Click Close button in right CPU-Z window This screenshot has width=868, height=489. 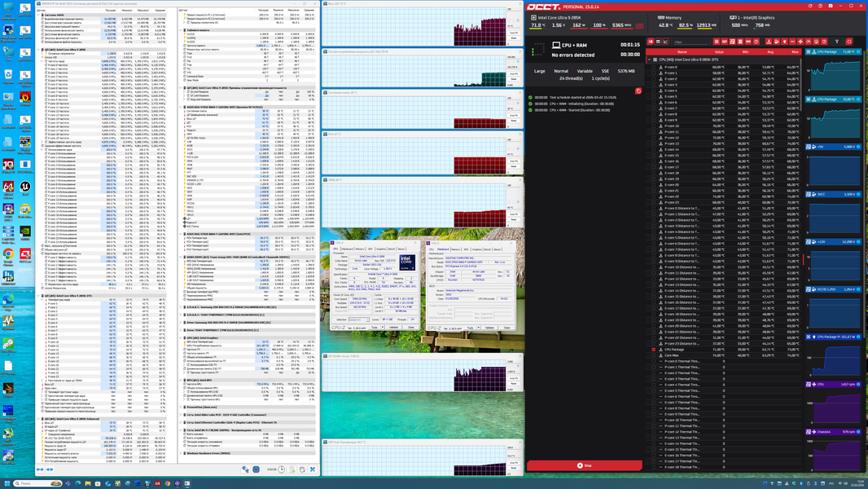pyautogui.click(x=506, y=328)
